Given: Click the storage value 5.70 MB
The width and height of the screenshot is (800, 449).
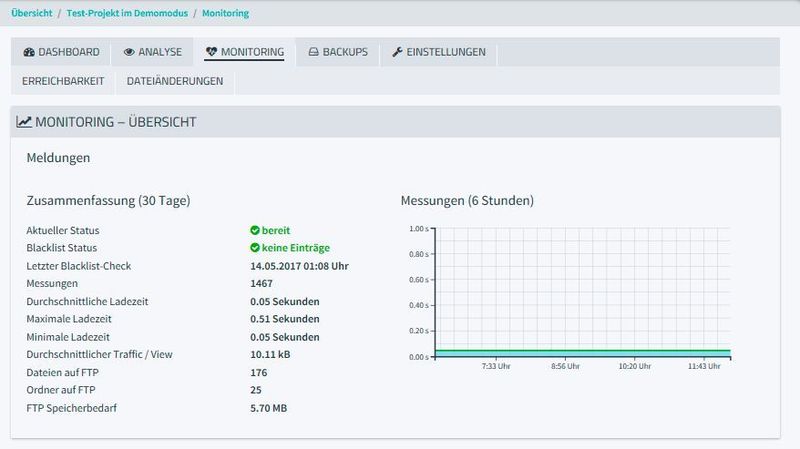Looking at the screenshot, I should [x=268, y=408].
